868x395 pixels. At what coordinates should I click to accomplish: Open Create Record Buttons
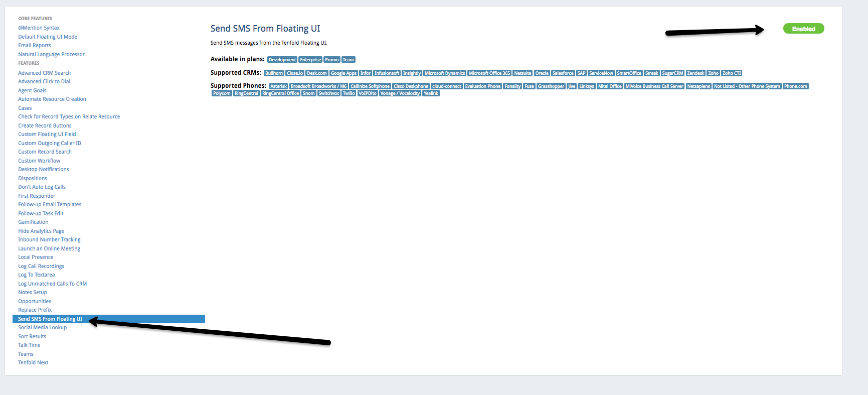pyautogui.click(x=45, y=125)
